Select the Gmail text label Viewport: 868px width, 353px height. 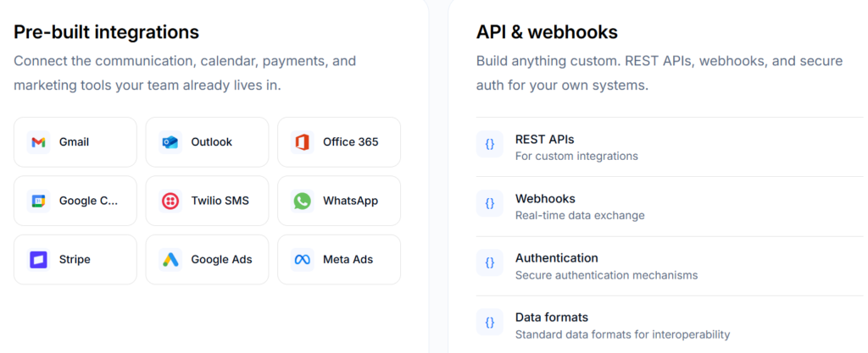click(75, 142)
